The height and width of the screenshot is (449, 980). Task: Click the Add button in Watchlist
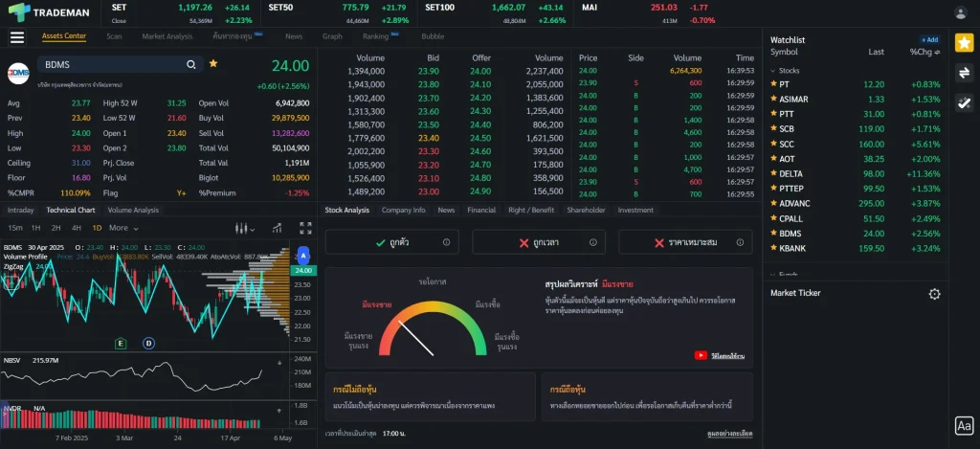click(x=929, y=40)
